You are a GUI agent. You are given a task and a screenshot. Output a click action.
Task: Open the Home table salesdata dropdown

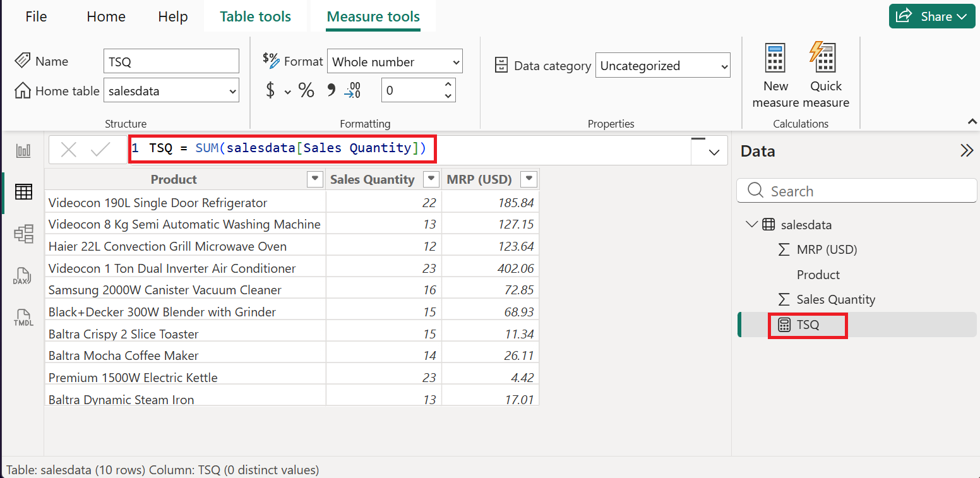[171, 91]
